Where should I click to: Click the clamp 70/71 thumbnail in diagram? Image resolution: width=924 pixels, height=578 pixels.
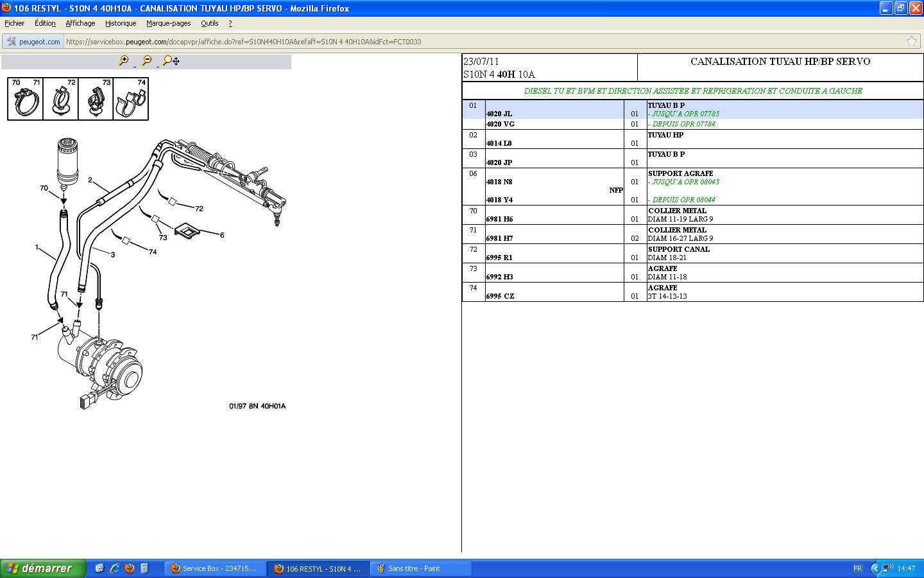[26, 100]
